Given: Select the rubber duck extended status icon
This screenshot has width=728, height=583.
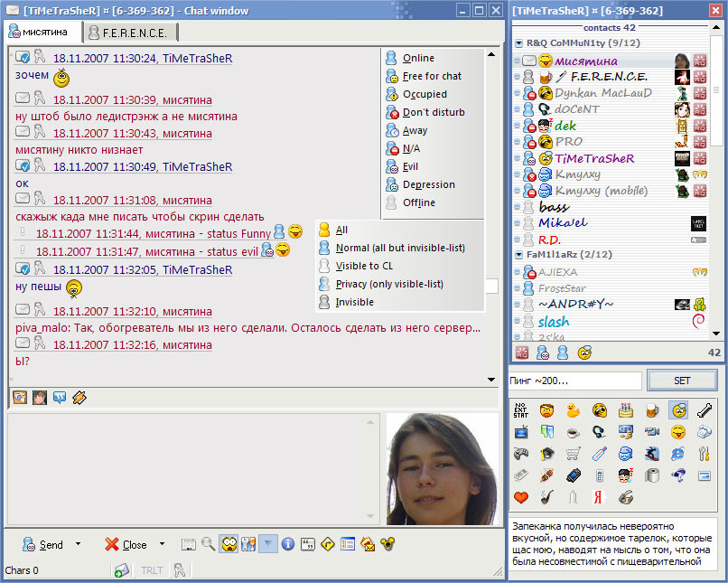Looking at the screenshot, I should pos(573,409).
